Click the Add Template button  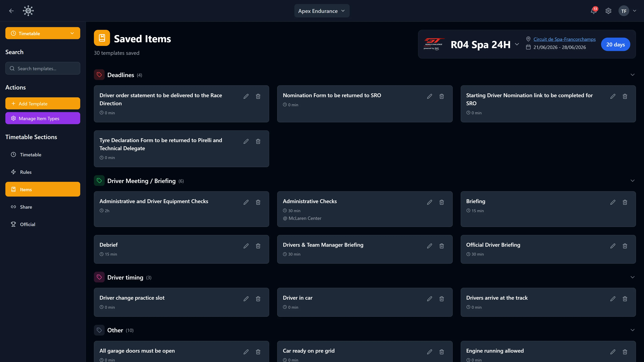point(43,103)
